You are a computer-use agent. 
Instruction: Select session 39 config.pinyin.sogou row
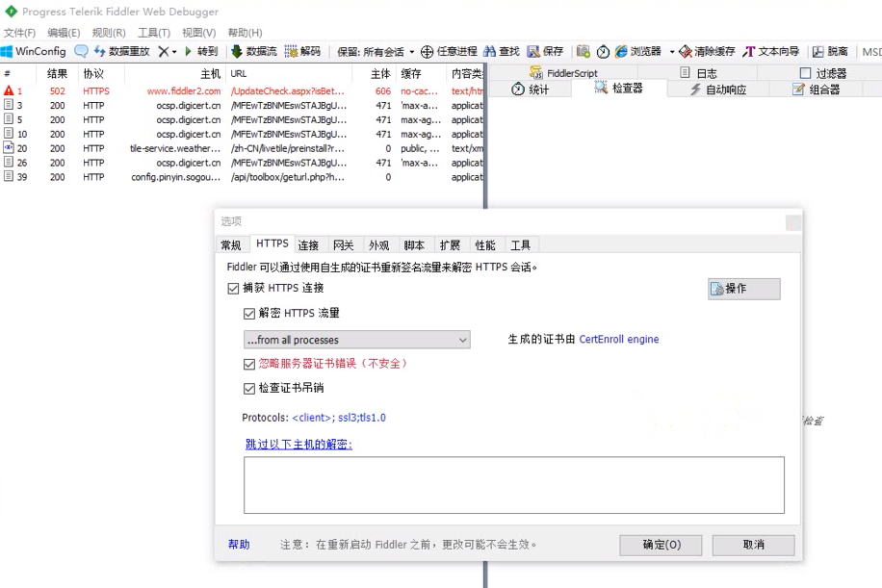[x=243, y=177]
